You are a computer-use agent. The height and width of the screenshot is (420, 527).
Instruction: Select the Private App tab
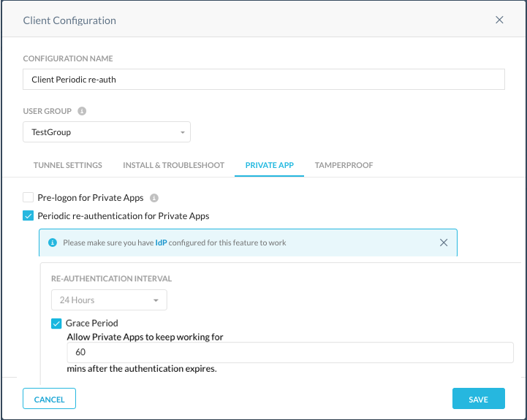pos(269,165)
